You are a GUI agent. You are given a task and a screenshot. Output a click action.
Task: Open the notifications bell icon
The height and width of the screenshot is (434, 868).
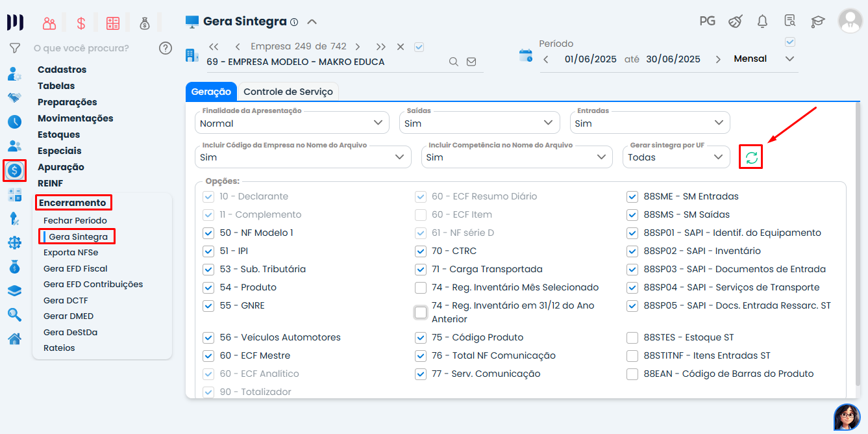(x=762, y=21)
